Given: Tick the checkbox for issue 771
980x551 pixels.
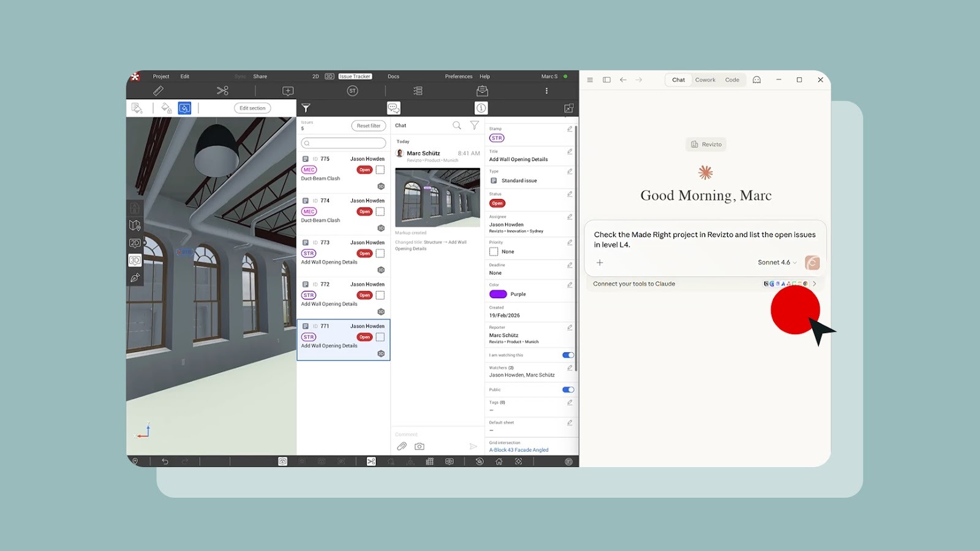Looking at the screenshot, I should 380,337.
